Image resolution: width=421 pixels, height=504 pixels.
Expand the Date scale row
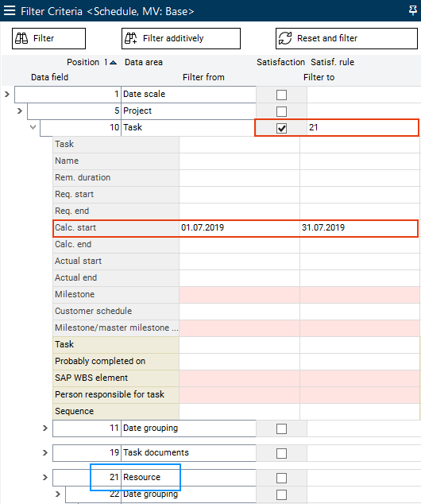pyautogui.click(x=7, y=94)
